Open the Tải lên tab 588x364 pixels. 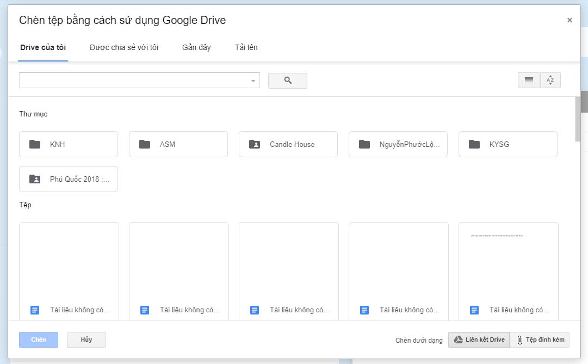coord(246,47)
